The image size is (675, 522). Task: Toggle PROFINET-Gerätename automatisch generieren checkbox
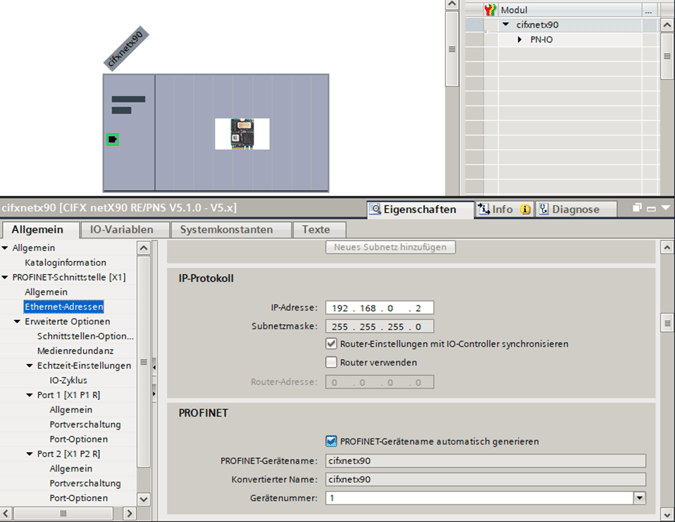(x=332, y=441)
